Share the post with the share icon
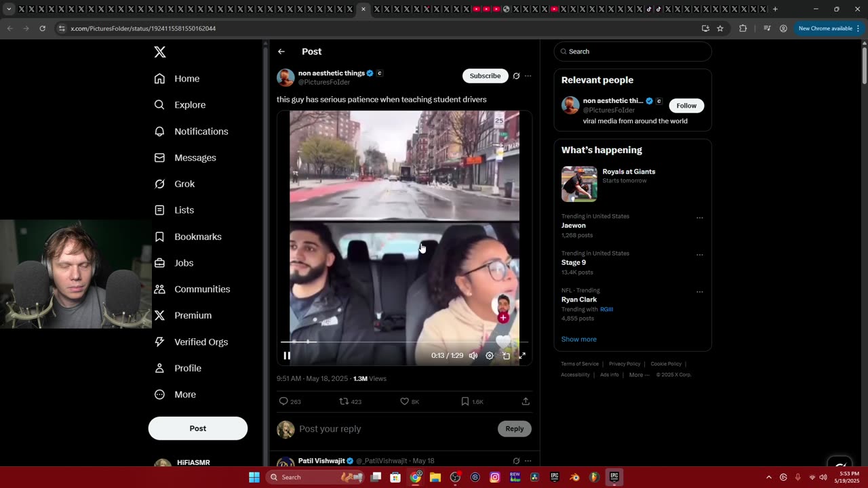Image resolution: width=868 pixels, height=488 pixels. (526, 401)
